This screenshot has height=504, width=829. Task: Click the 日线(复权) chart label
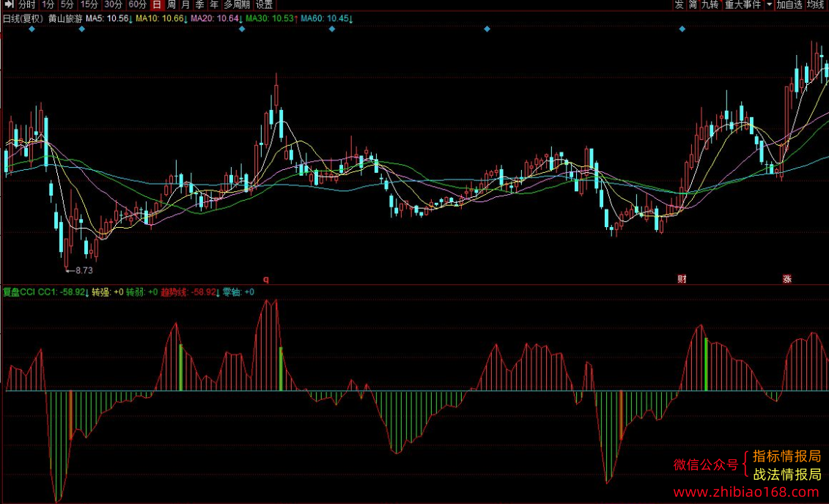(23, 18)
